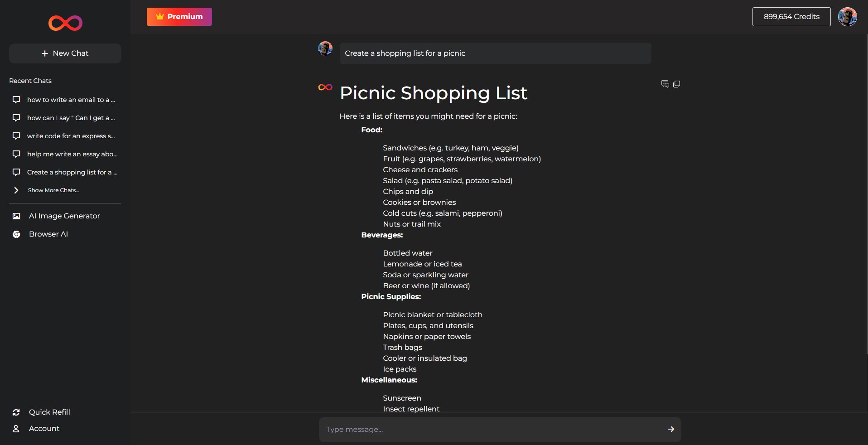Open the 'write code for an express' chat
Screen dimensions: 868x445
pos(71,136)
